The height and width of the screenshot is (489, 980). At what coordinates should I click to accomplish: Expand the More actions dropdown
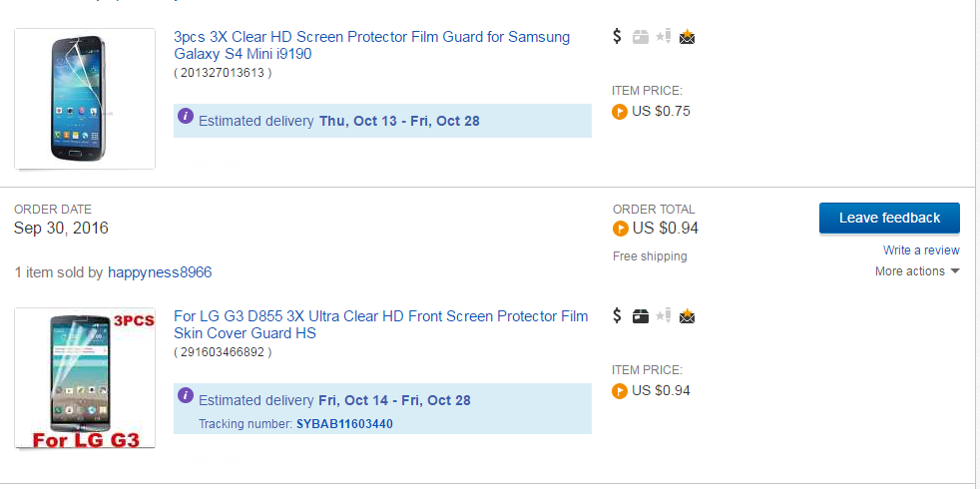pyautogui.click(x=917, y=271)
